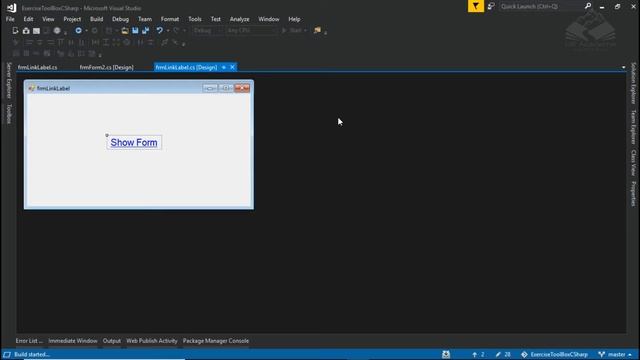Screen dimensions: 640x360
Task: Select the frmLinkLabel.cs [Design] tab
Action: (186, 67)
